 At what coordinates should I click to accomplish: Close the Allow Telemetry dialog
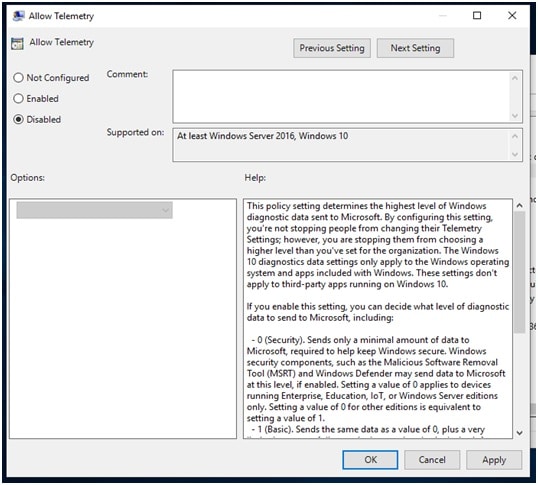tap(512, 15)
